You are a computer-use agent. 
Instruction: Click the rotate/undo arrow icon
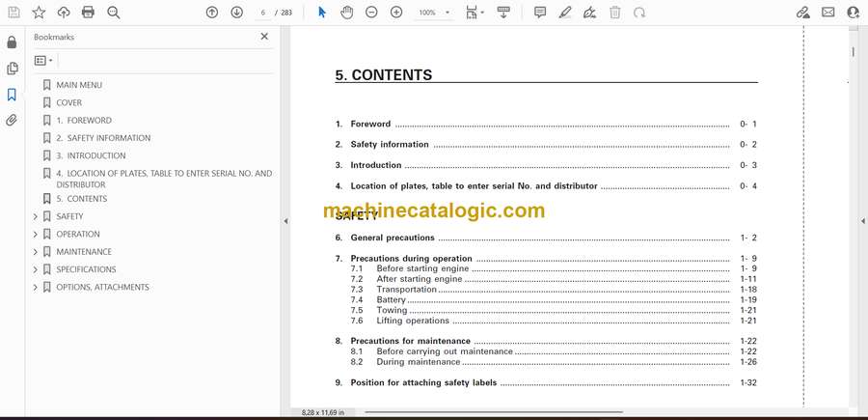pos(639,13)
